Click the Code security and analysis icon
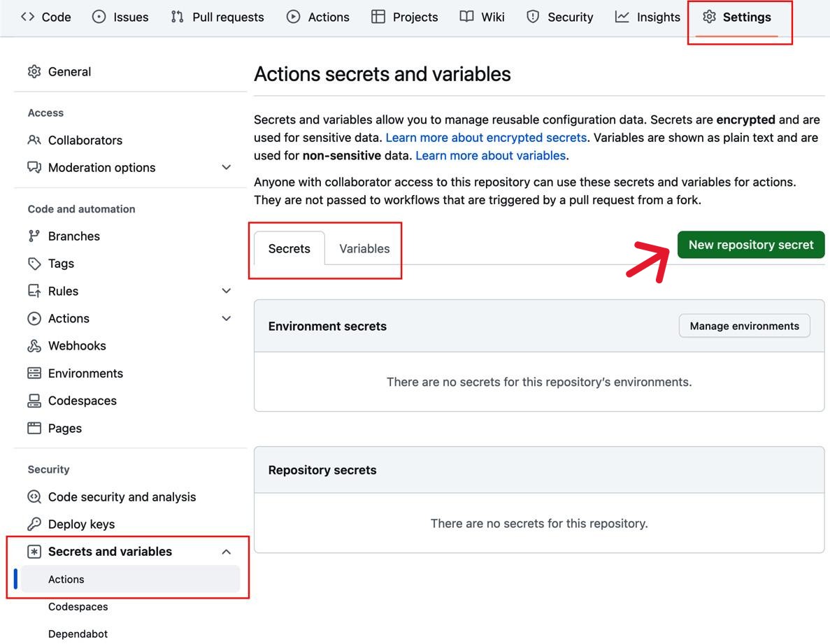This screenshot has height=644, width=830. tap(34, 497)
